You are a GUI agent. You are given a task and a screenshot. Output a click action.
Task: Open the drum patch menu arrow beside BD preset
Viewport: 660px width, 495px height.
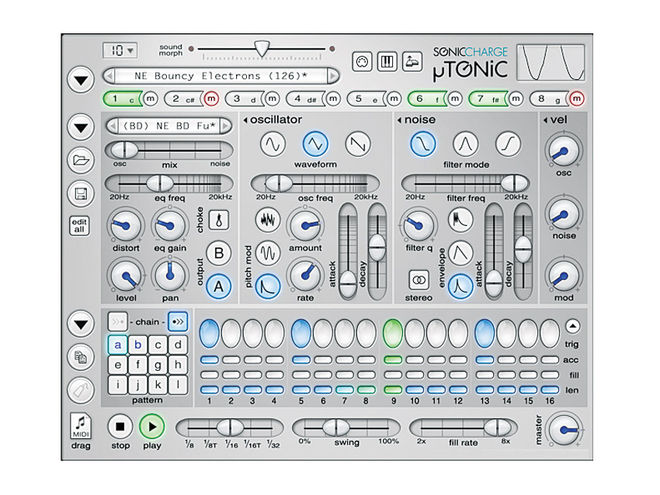78,127
